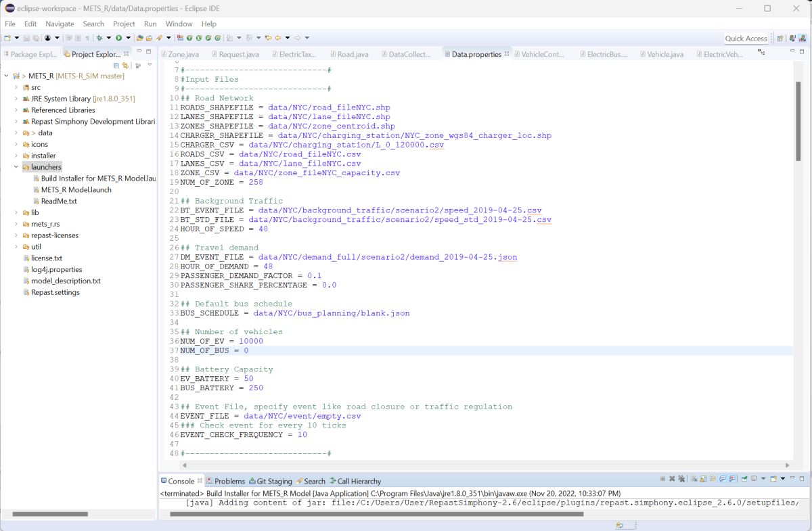The width and height of the screenshot is (812, 531).
Task: Click the Remove Launch console icon
Action: (672, 479)
